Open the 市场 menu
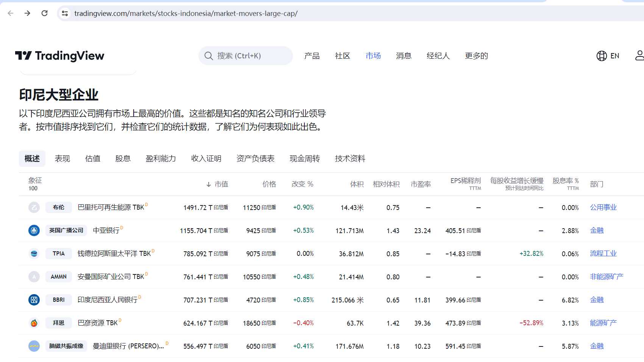644x362 pixels. 373,56
